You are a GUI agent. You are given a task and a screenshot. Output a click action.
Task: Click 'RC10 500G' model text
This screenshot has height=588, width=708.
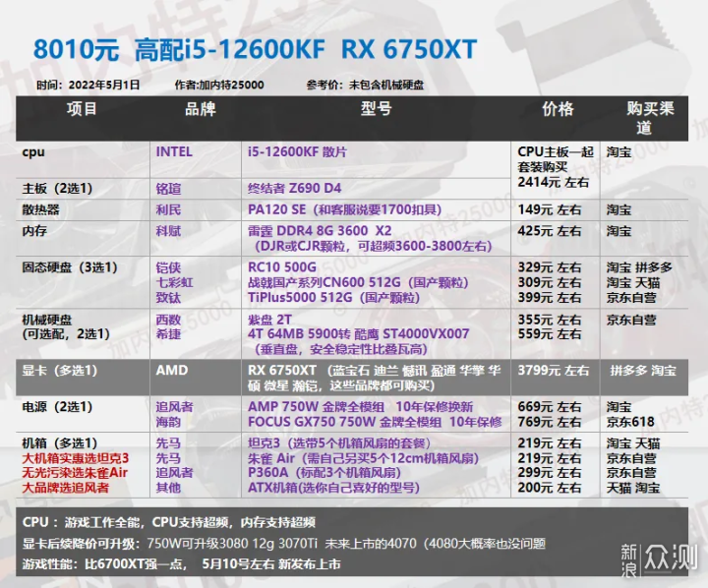[282, 267]
